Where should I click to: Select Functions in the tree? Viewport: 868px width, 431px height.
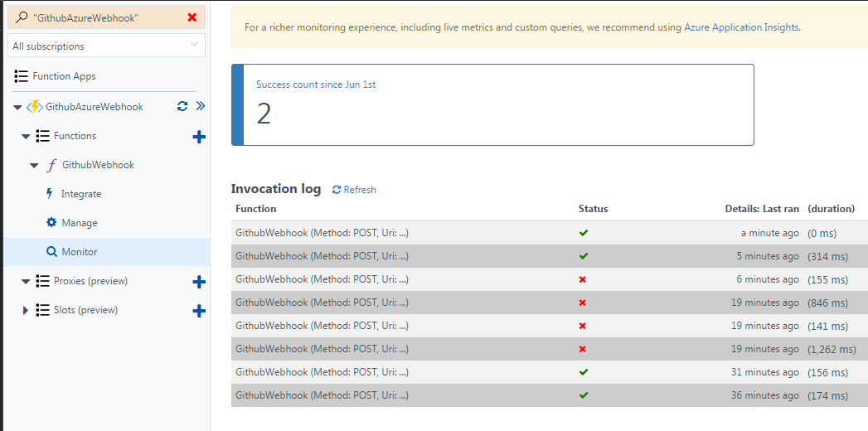[x=75, y=136]
